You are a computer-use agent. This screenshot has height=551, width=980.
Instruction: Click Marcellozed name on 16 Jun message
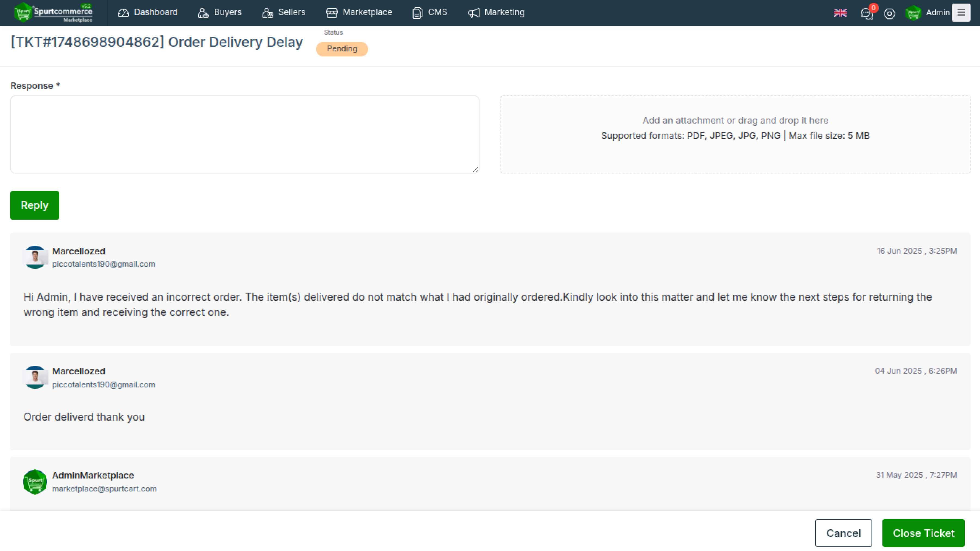click(79, 251)
